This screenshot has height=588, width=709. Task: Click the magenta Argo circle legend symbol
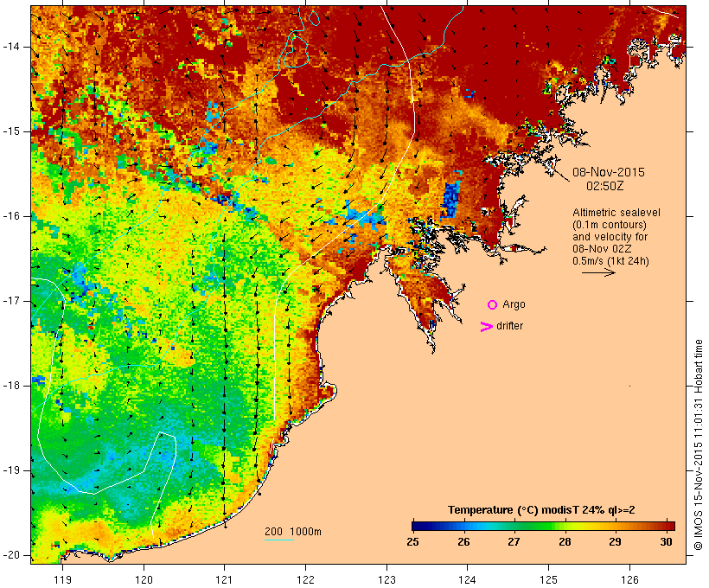click(x=493, y=304)
